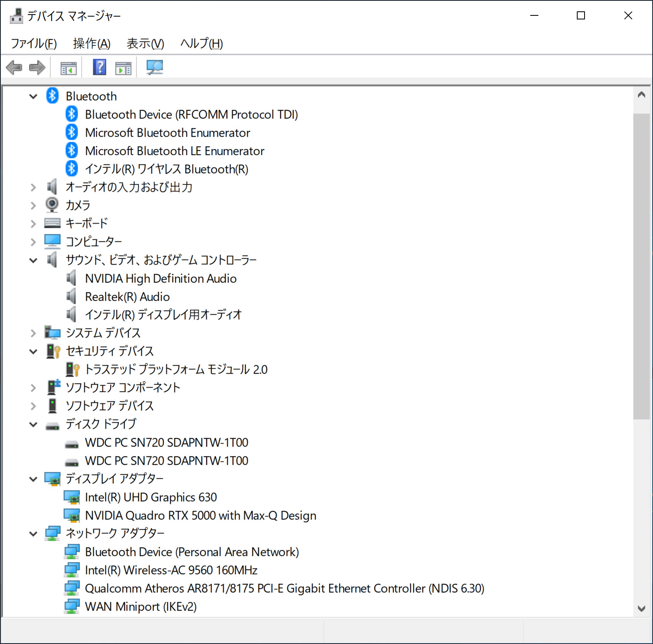This screenshot has height=644, width=653.
Task: Click the Scan for hardware changes icon
Action: pyautogui.click(x=154, y=67)
